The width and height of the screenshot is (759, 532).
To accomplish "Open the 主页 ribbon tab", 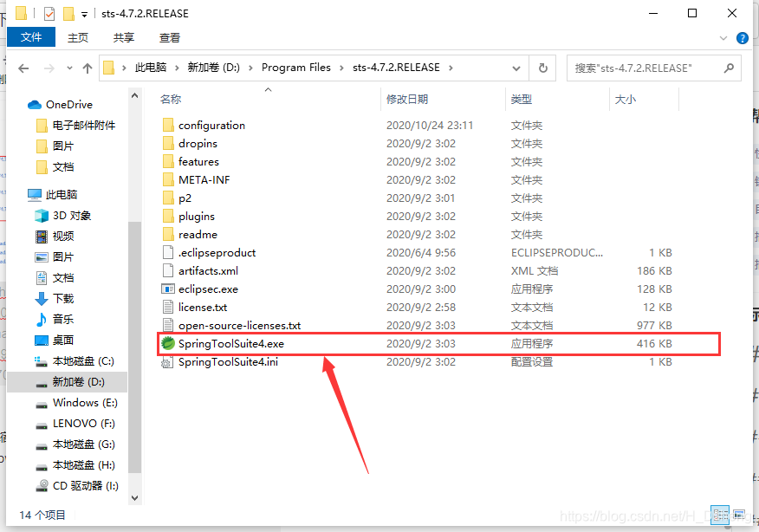I will [78, 37].
